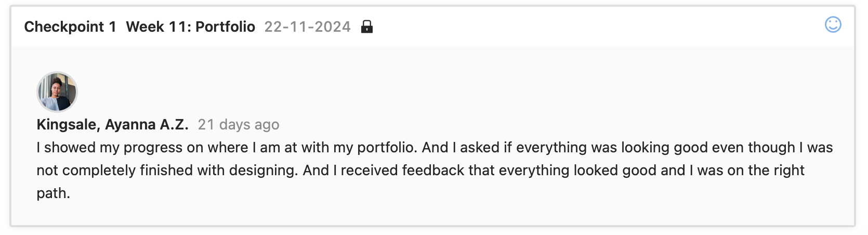Viewport: 868px width, 235px height.
Task: Click the '21 days ago' timestamp
Action: 239,125
